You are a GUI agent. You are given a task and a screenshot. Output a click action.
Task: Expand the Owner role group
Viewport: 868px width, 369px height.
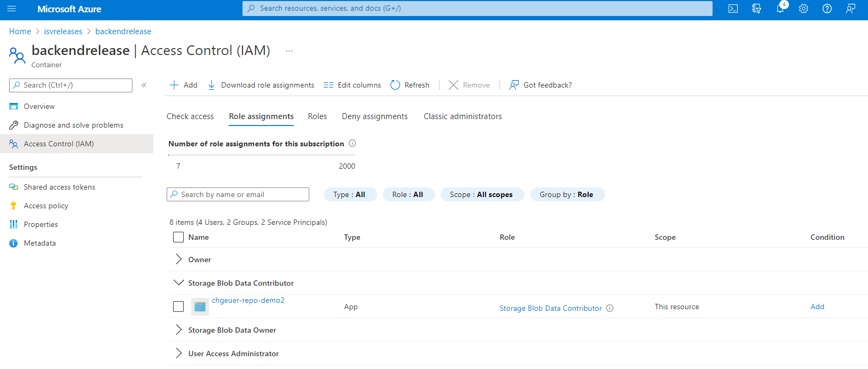tap(178, 260)
